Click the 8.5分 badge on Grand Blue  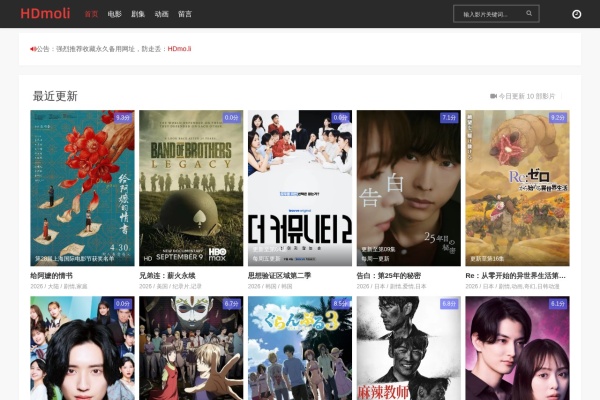pos(340,304)
